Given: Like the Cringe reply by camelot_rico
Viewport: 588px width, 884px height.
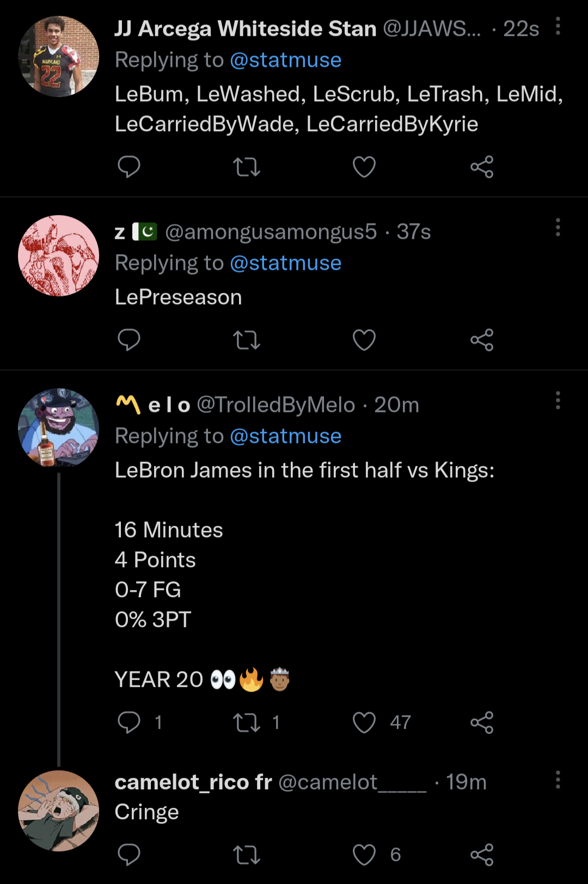Looking at the screenshot, I should [x=364, y=855].
